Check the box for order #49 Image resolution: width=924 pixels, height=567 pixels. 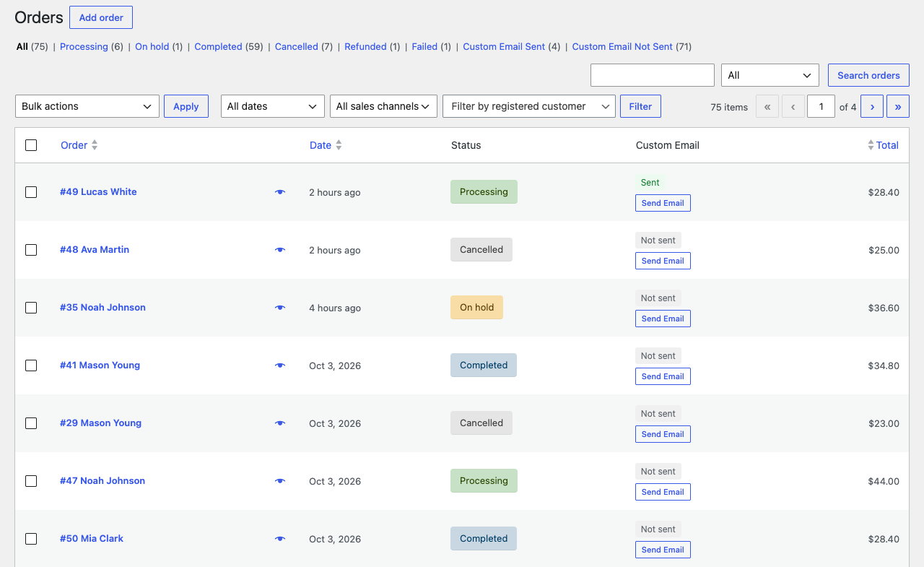[31, 192]
